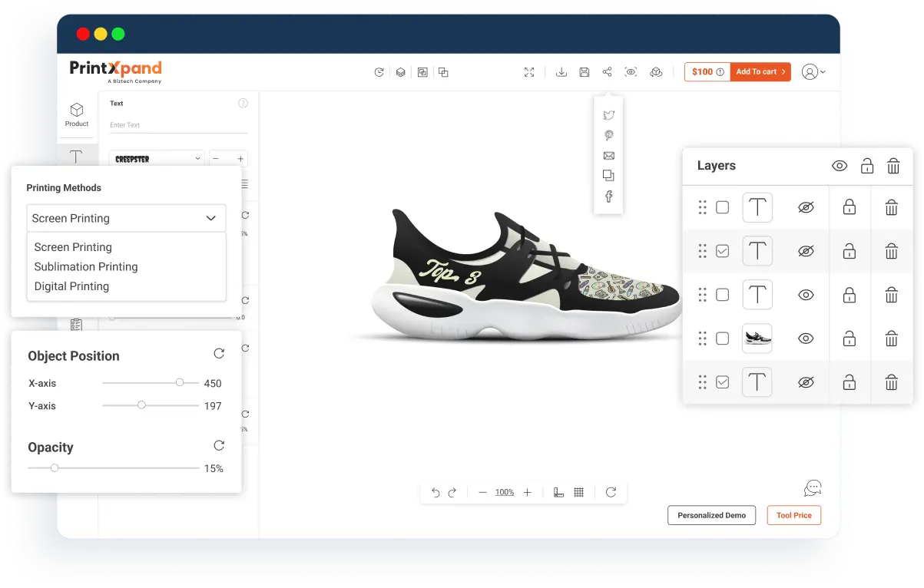
Task: Toggle the grid icon in bottom toolbar
Action: click(x=579, y=493)
